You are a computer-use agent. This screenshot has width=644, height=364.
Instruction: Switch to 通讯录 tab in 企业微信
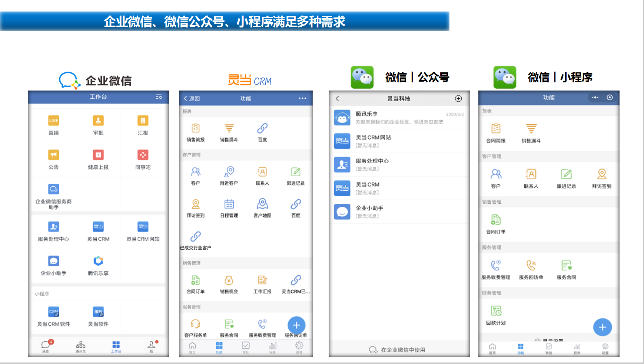tap(81, 347)
